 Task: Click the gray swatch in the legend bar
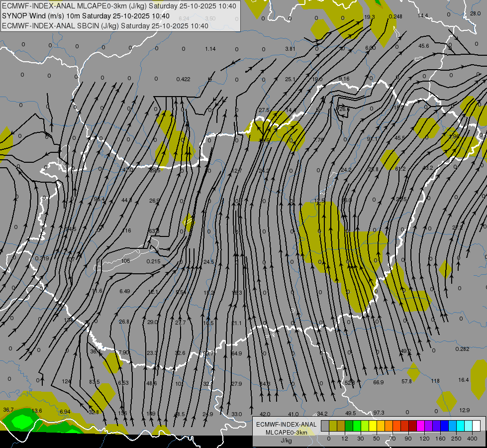coord(325,426)
